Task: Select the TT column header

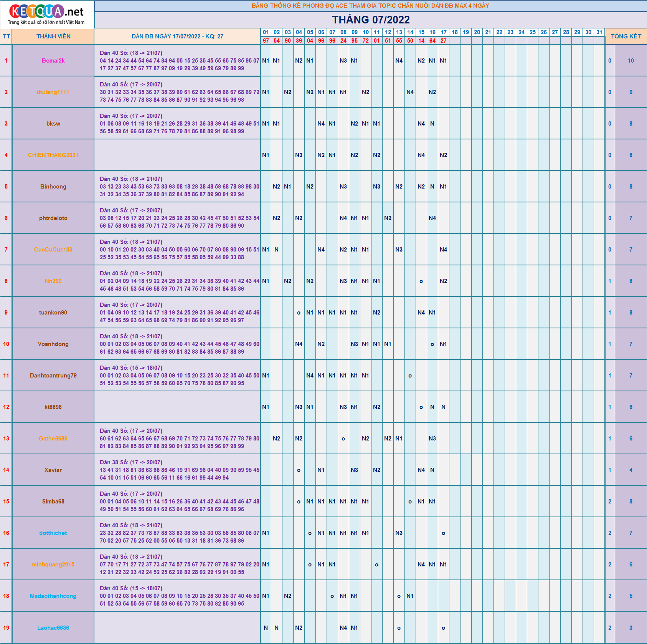Action: pyautogui.click(x=6, y=36)
